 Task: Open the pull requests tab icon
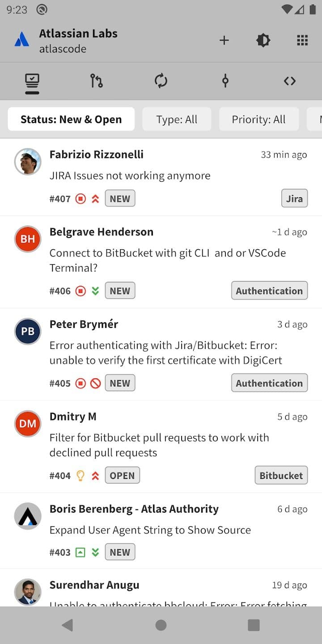pyautogui.click(x=96, y=81)
